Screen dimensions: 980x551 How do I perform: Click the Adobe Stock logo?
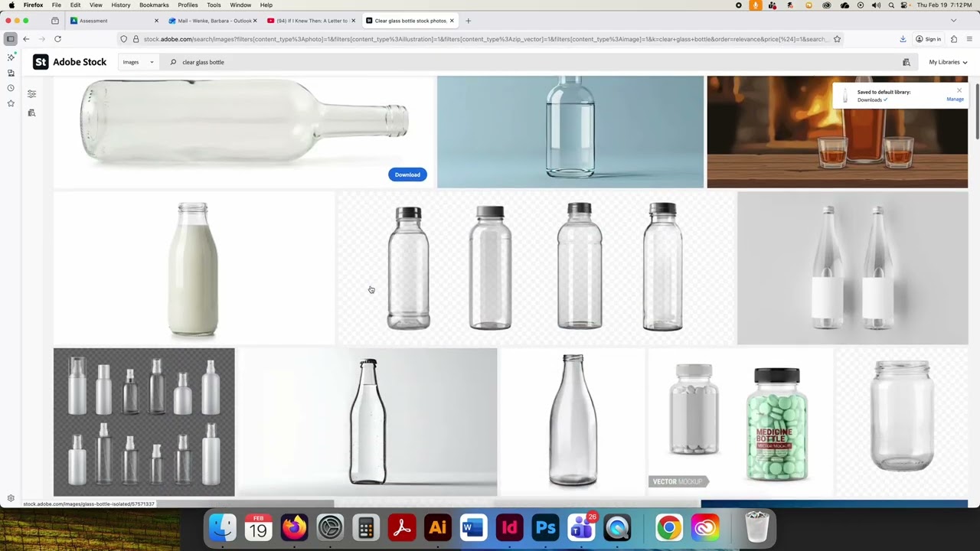pyautogui.click(x=70, y=62)
